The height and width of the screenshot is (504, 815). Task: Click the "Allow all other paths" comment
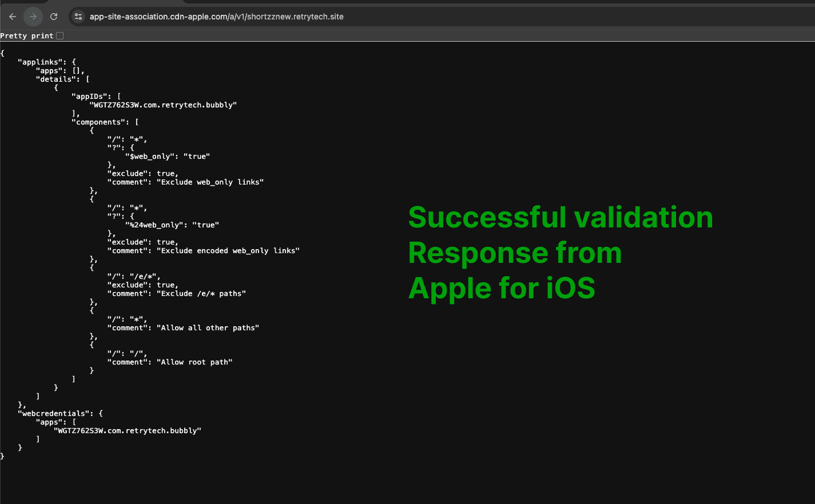point(208,328)
